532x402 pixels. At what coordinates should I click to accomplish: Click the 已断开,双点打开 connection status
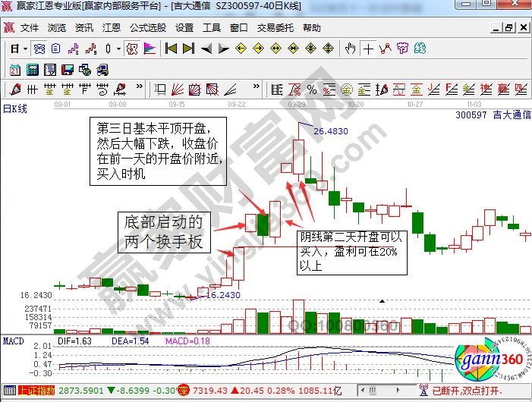coord(467,391)
